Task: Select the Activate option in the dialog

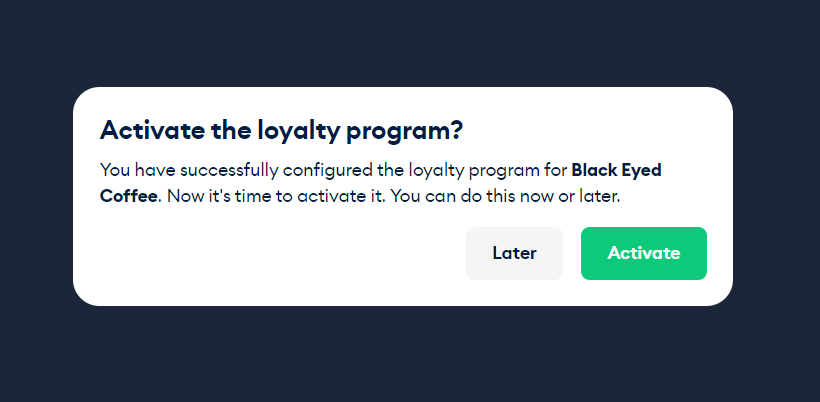Action: tap(644, 253)
